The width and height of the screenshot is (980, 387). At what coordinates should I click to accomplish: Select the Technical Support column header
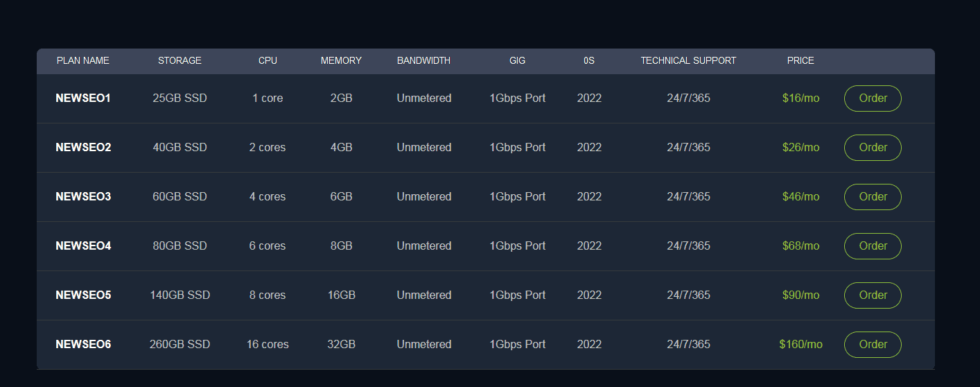point(688,61)
